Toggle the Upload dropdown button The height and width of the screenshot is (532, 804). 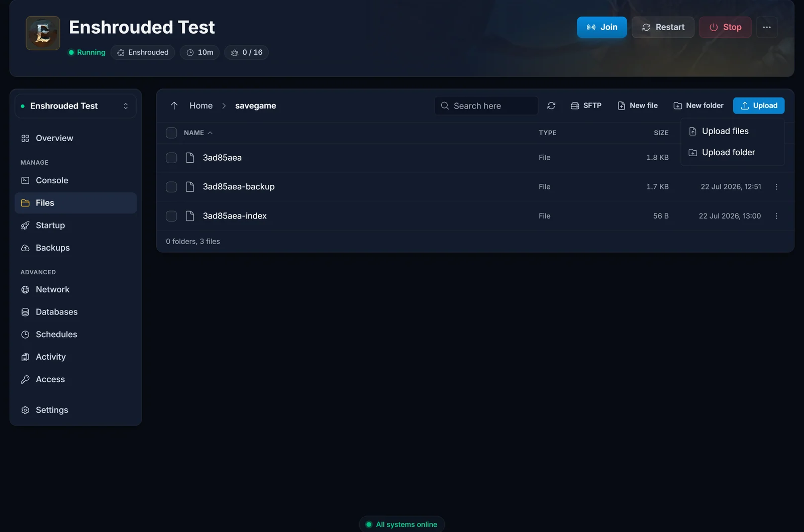click(x=759, y=105)
